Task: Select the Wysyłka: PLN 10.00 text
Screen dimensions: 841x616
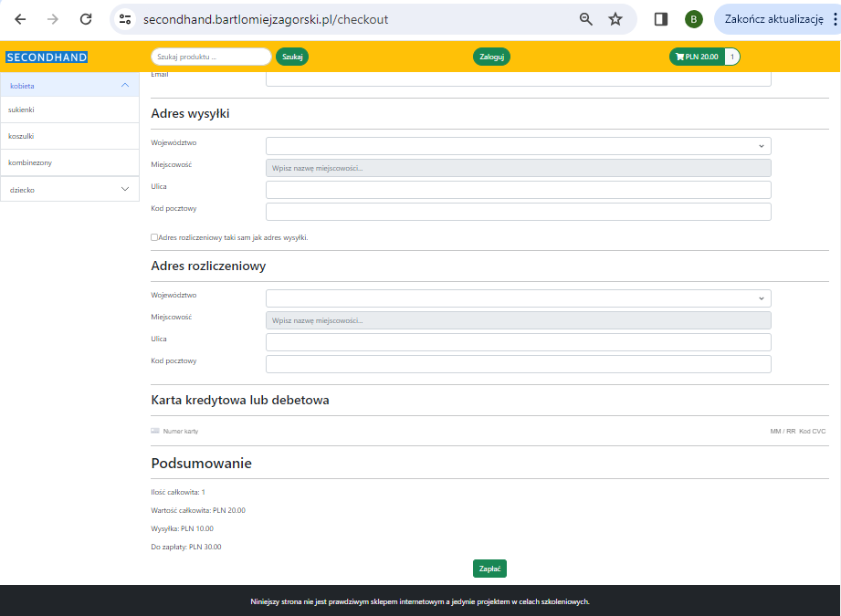Action: point(183,528)
